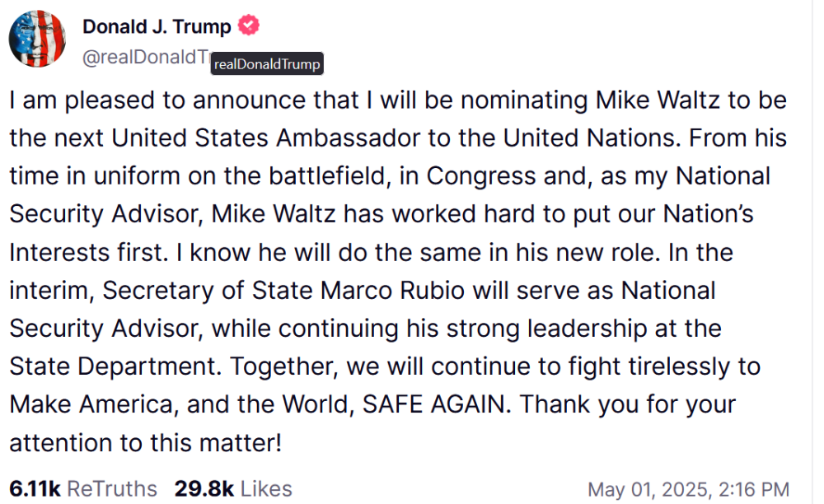Image resolution: width=824 pixels, height=504 pixels.
Task: Click the Donald J. Trump display name
Action: pos(157,26)
